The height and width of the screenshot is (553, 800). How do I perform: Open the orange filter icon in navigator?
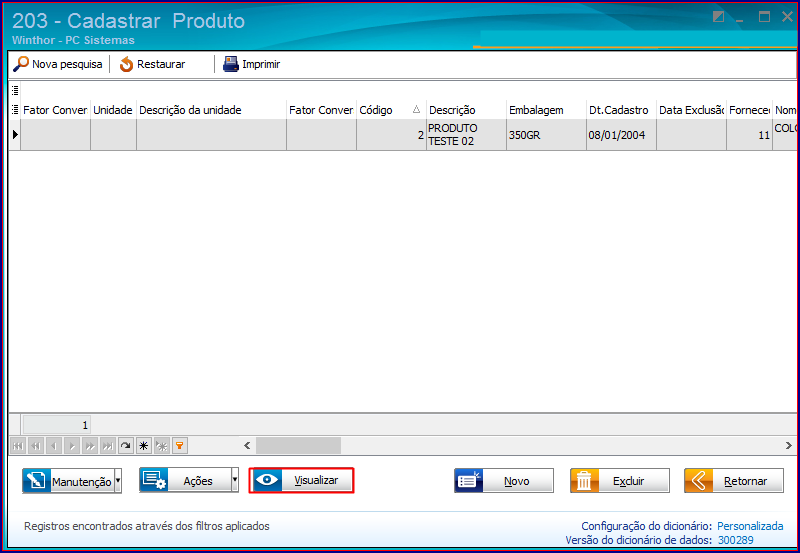(x=180, y=446)
